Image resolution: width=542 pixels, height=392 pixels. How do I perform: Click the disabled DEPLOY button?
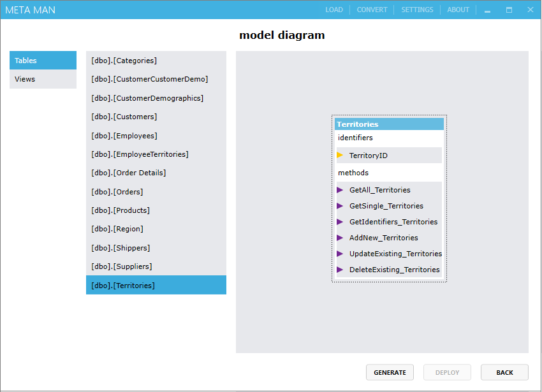447,372
